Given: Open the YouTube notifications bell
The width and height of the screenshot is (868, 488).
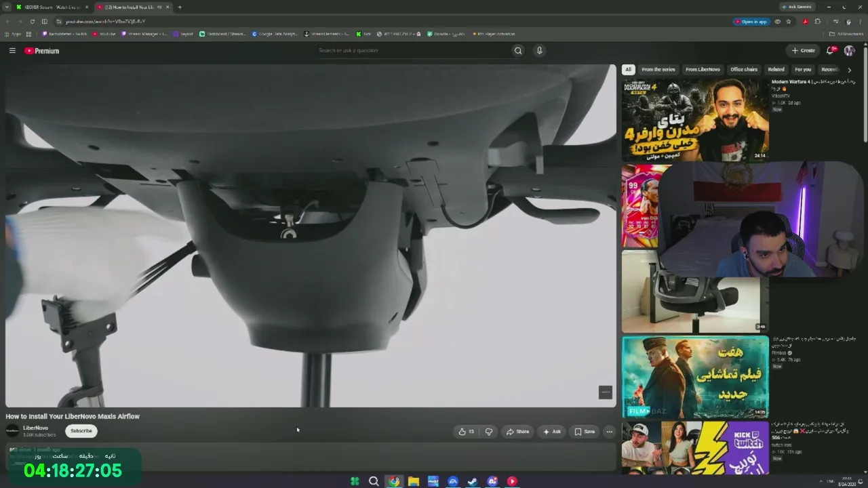Looking at the screenshot, I should coord(831,50).
